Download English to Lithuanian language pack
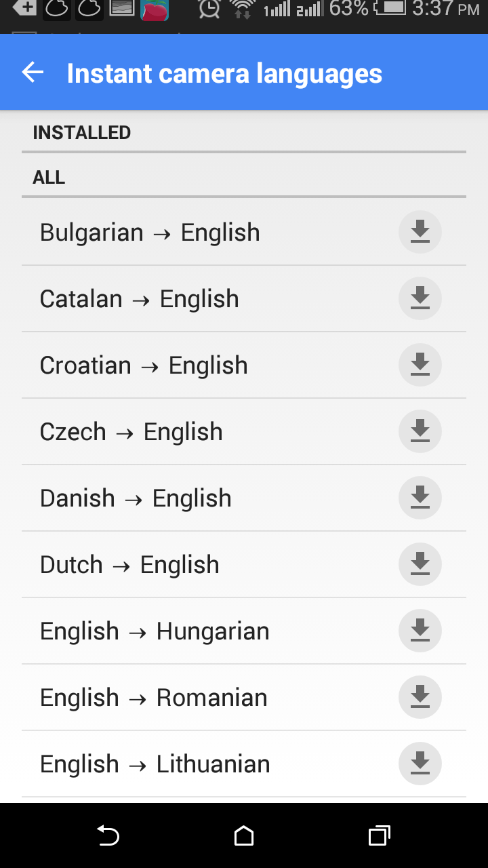This screenshot has height=868, width=488. click(x=420, y=764)
